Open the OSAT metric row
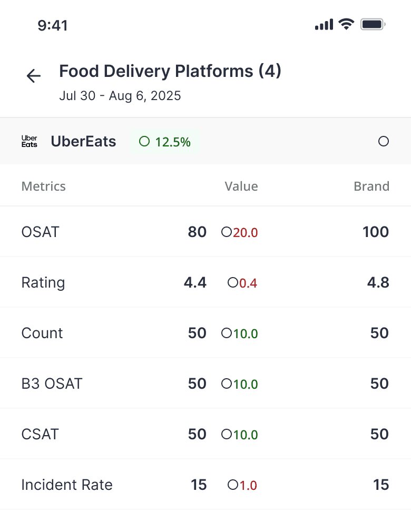The width and height of the screenshot is (411, 532). [41, 232]
